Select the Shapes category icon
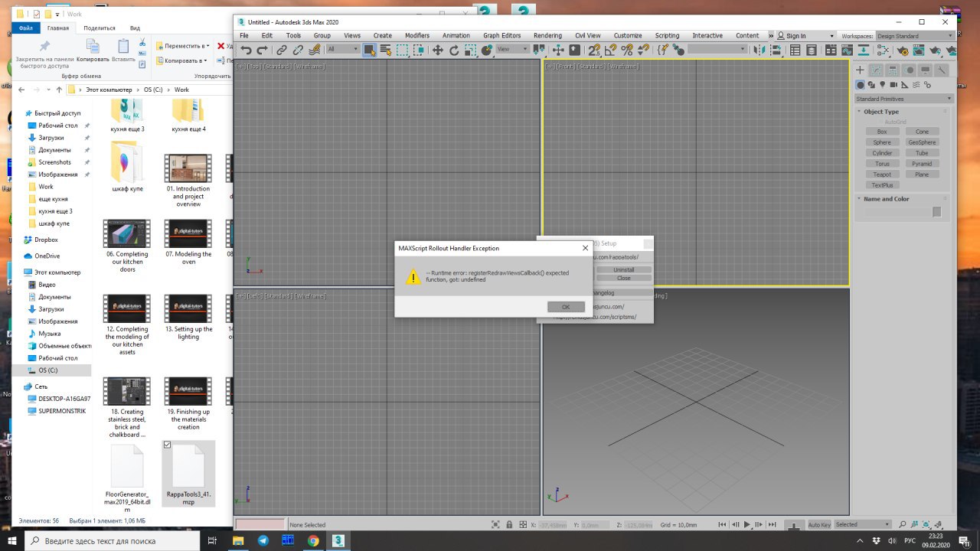 pyautogui.click(x=871, y=85)
